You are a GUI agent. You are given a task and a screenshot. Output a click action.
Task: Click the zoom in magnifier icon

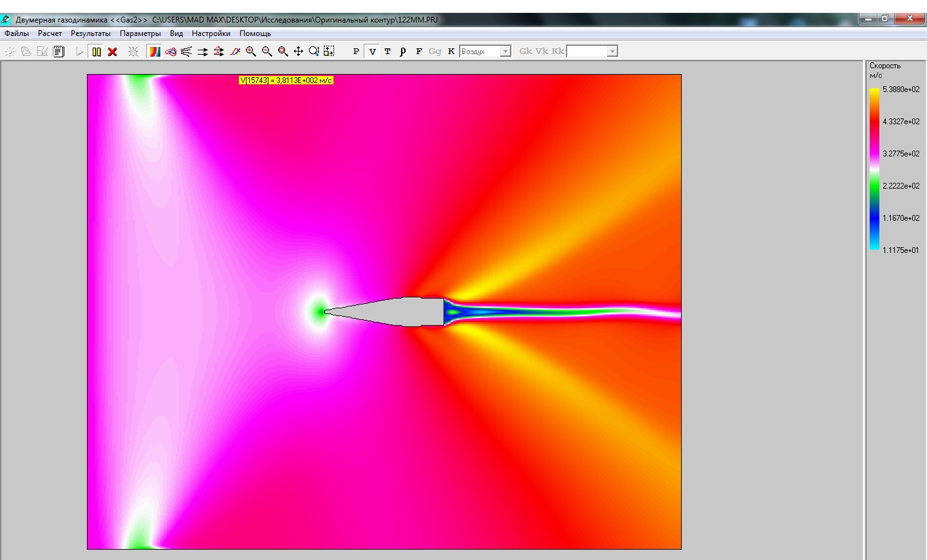pos(251,51)
